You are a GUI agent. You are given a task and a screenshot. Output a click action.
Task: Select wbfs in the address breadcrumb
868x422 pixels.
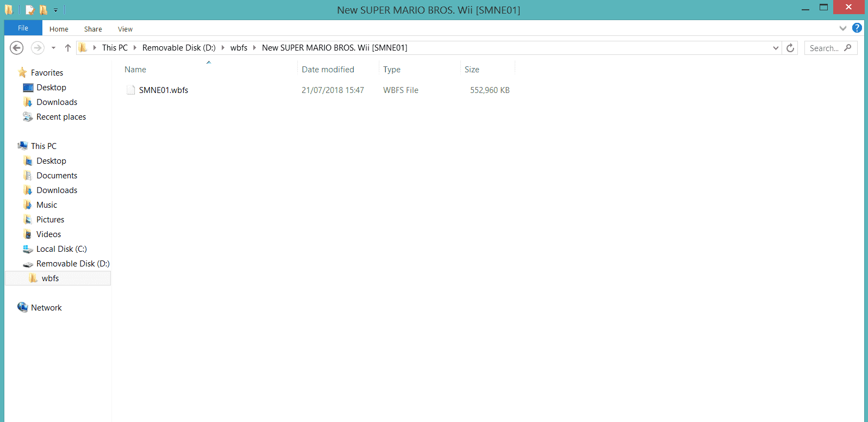239,48
